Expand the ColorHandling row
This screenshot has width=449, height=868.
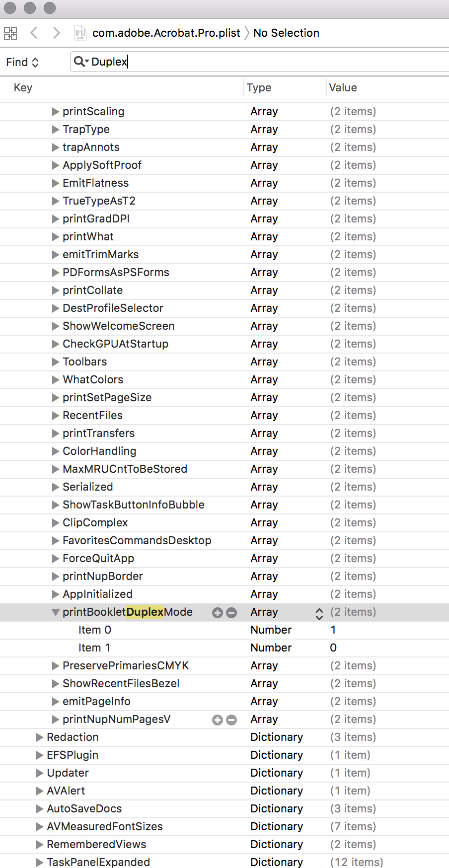(x=56, y=451)
